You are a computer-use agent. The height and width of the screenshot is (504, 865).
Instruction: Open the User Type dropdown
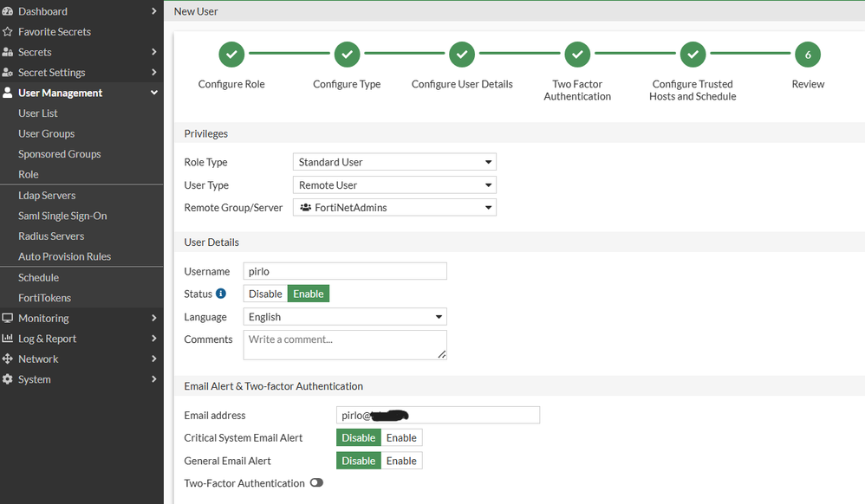click(394, 185)
